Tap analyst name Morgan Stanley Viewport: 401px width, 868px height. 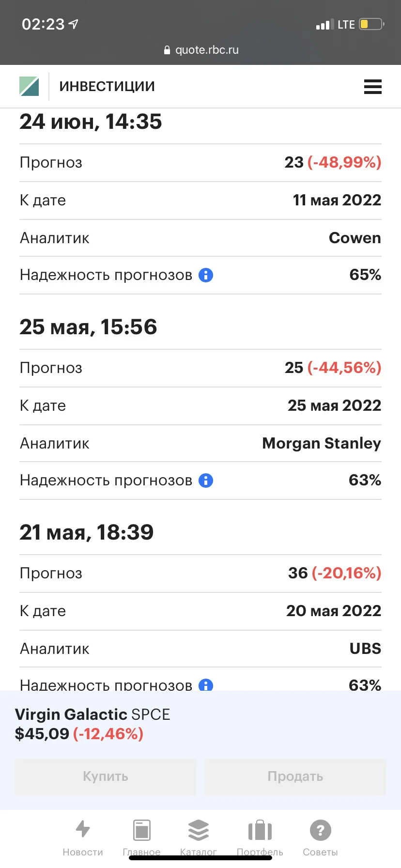click(x=322, y=443)
